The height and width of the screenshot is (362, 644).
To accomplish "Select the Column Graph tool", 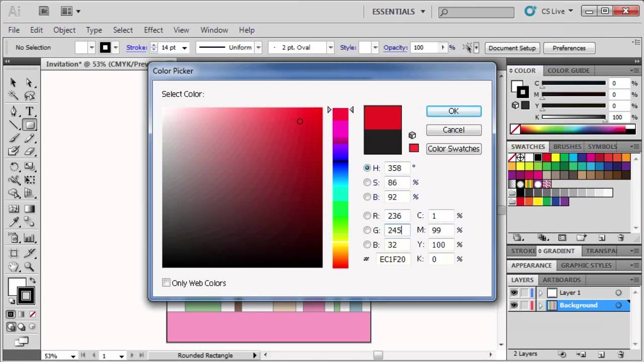I will (29, 238).
